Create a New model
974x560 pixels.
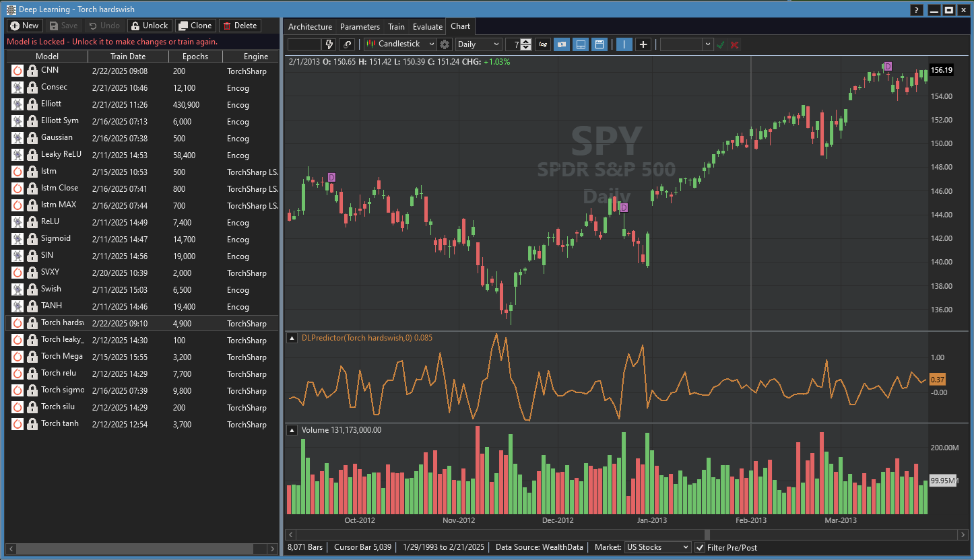[24, 26]
